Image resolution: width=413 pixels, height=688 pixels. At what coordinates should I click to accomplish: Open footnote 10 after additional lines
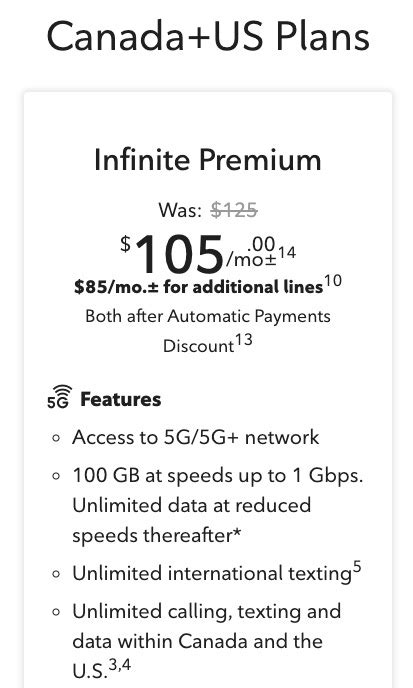coord(333,281)
